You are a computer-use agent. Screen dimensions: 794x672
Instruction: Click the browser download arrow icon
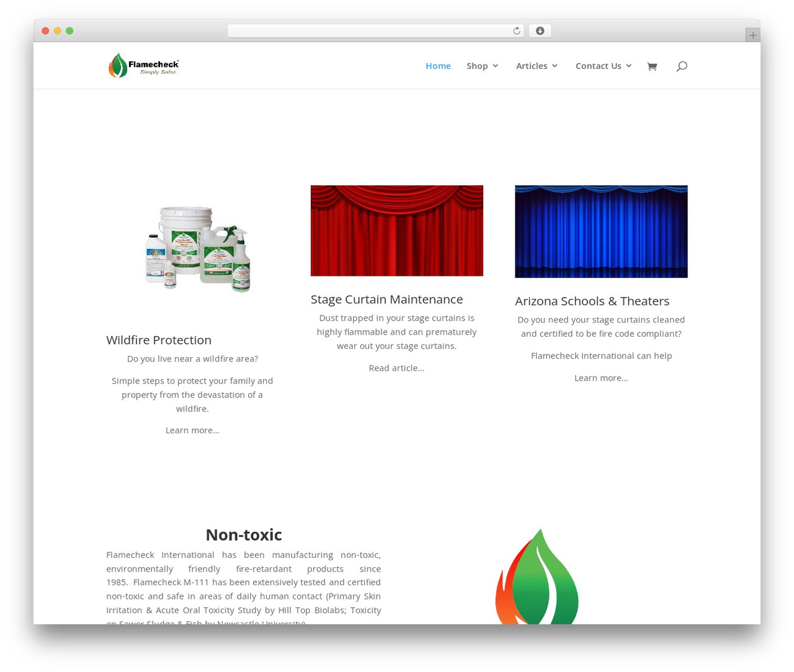(x=540, y=31)
